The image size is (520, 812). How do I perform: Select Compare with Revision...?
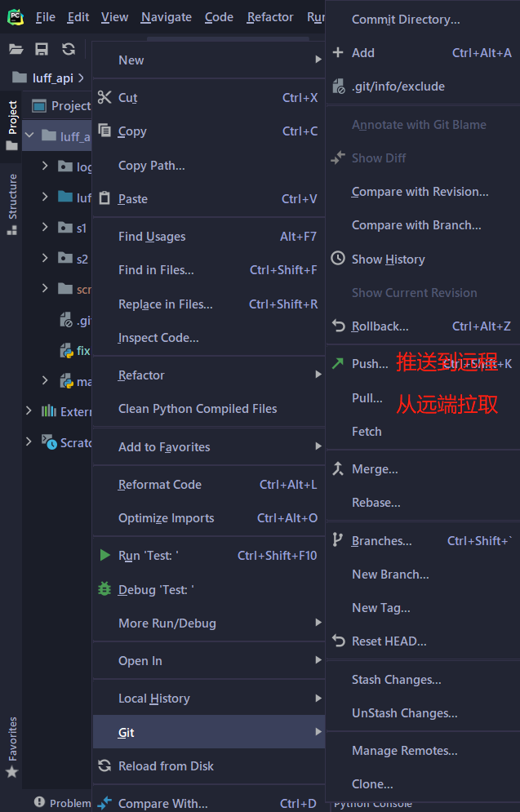pos(423,192)
